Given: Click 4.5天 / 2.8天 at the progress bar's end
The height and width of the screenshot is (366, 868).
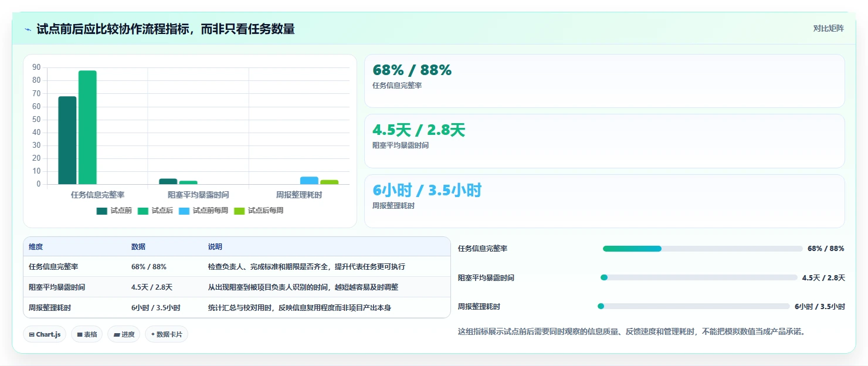Looking at the screenshot, I should coord(823,278).
